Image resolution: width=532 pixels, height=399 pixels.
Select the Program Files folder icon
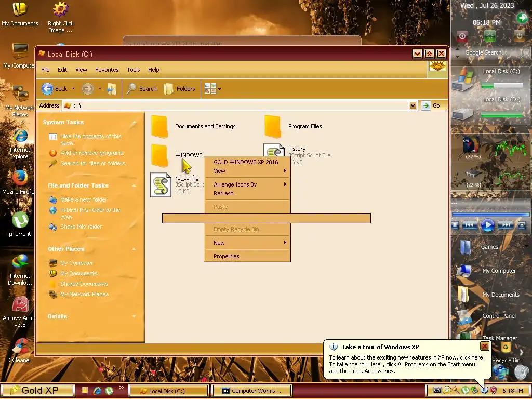click(x=273, y=127)
